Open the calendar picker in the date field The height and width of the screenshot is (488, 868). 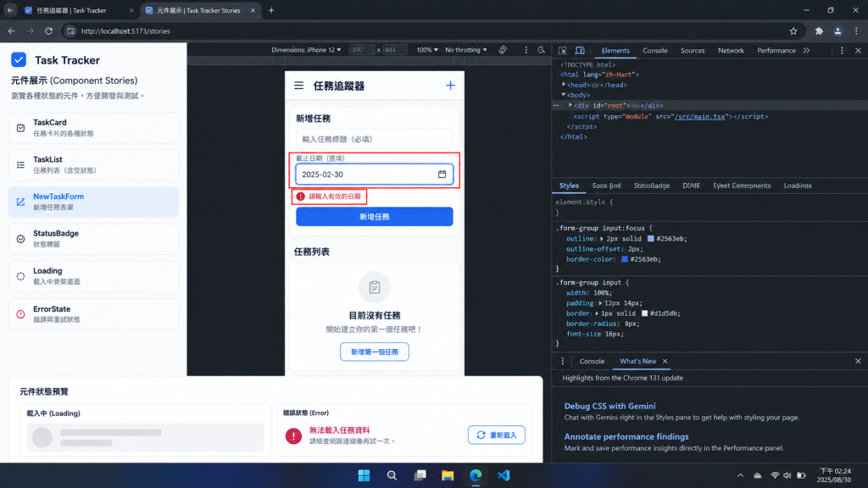(442, 175)
